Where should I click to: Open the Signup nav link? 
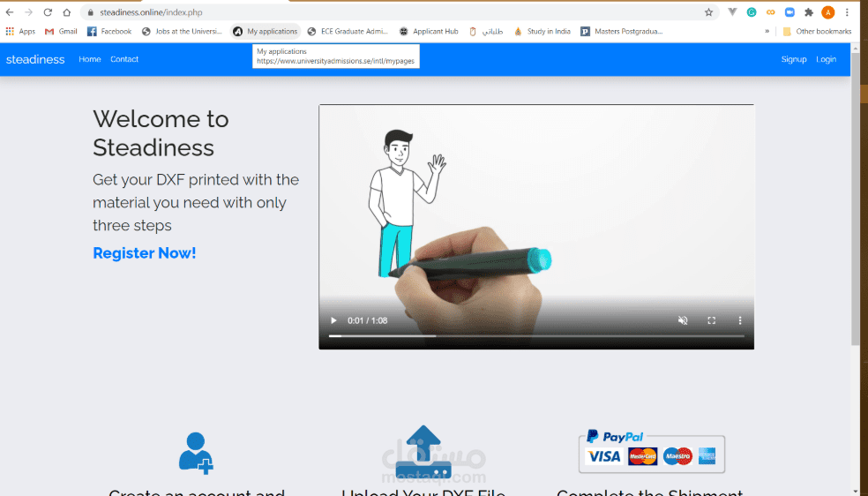click(794, 59)
